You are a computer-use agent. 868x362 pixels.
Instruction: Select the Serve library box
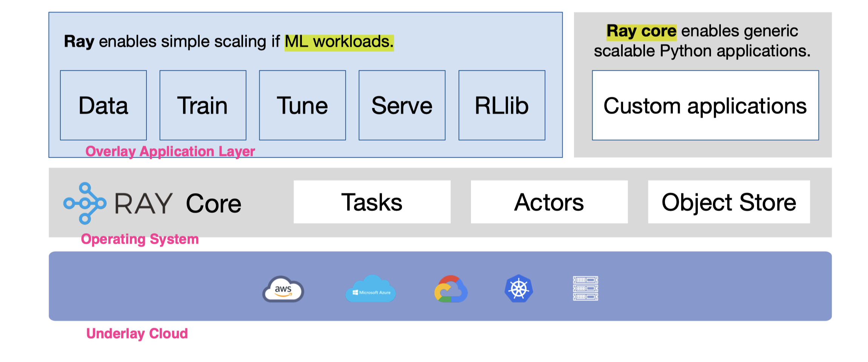(x=402, y=105)
